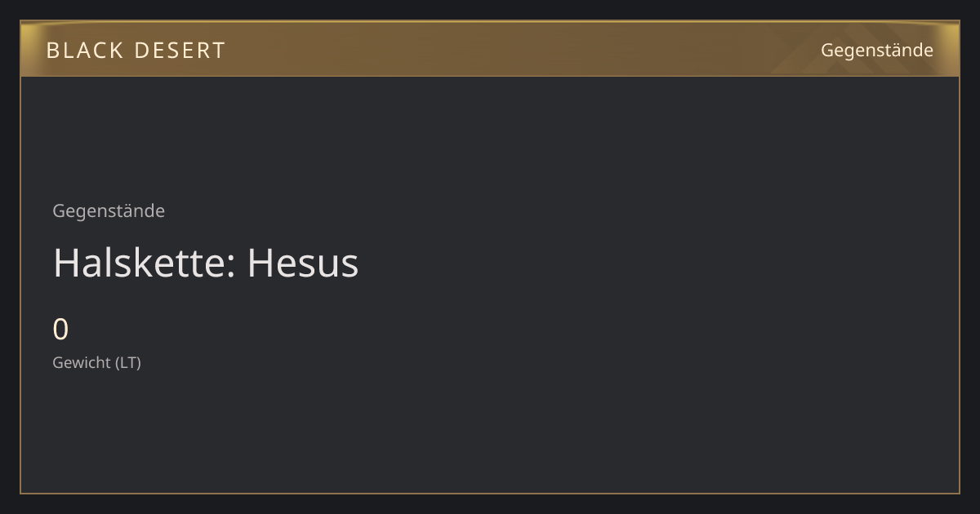The image size is (980, 514).
Task: Click the Gewicht (LT) label
Action: pyautogui.click(x=97, y=363)
